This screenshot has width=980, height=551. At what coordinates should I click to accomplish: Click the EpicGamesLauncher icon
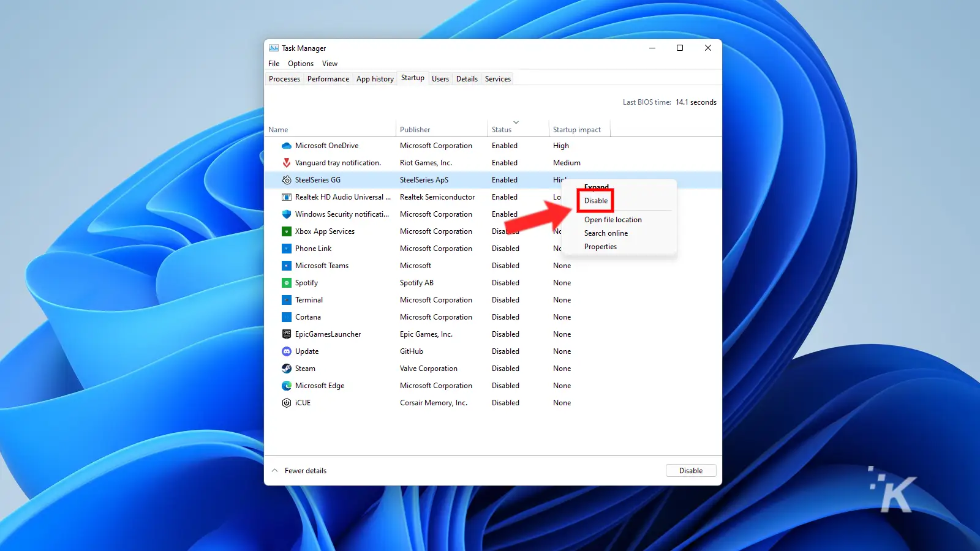click(x=286, y=334)
